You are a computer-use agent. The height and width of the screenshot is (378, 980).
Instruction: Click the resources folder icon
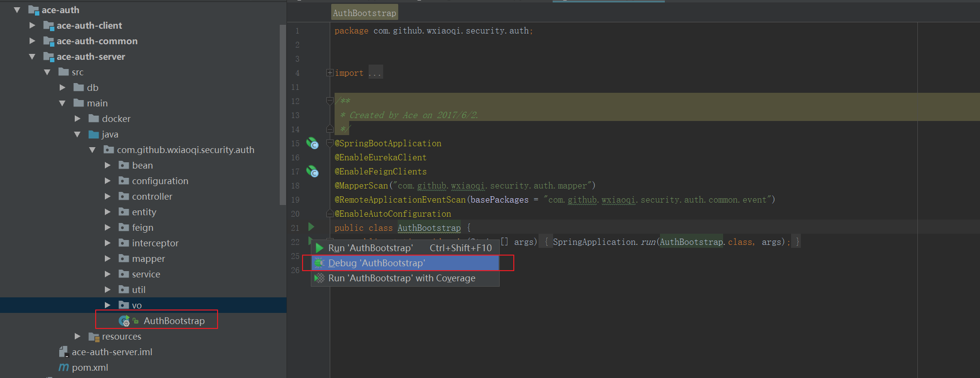coord(94,336)
